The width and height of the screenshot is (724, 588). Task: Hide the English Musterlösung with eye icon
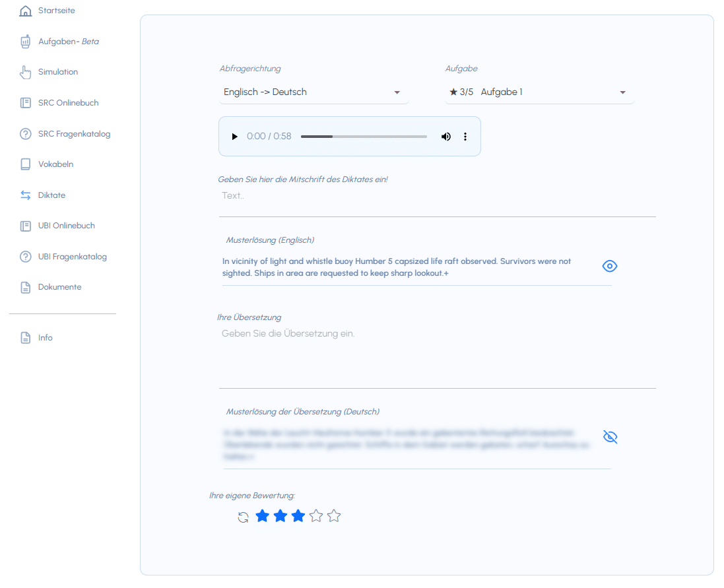(x=610, y=266)
